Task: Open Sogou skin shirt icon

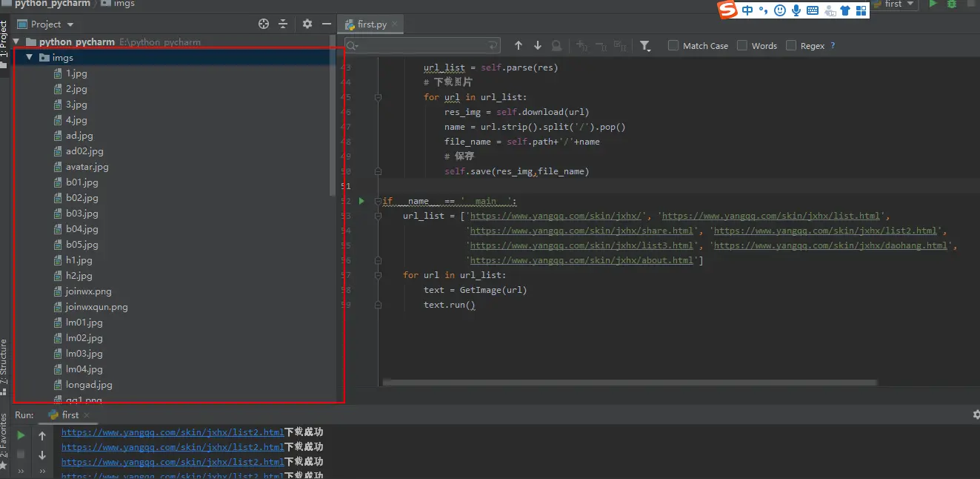Action: coord(845,10)
